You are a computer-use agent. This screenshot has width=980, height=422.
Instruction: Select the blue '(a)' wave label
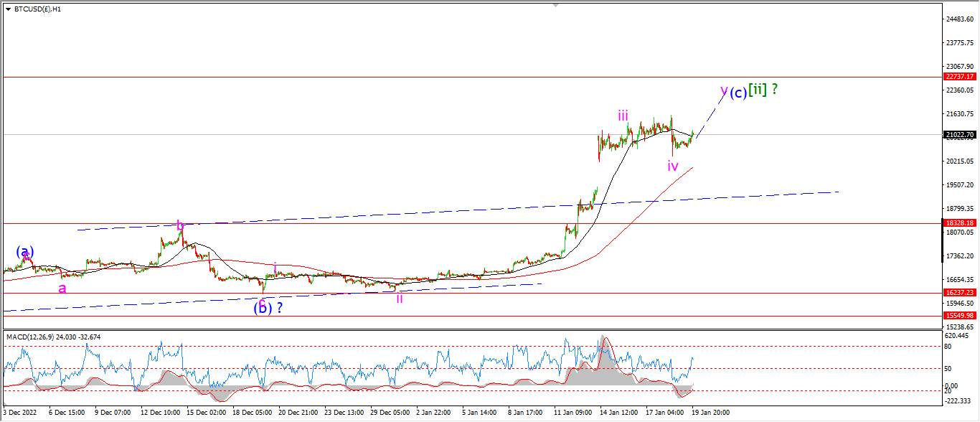click(25, 252)
